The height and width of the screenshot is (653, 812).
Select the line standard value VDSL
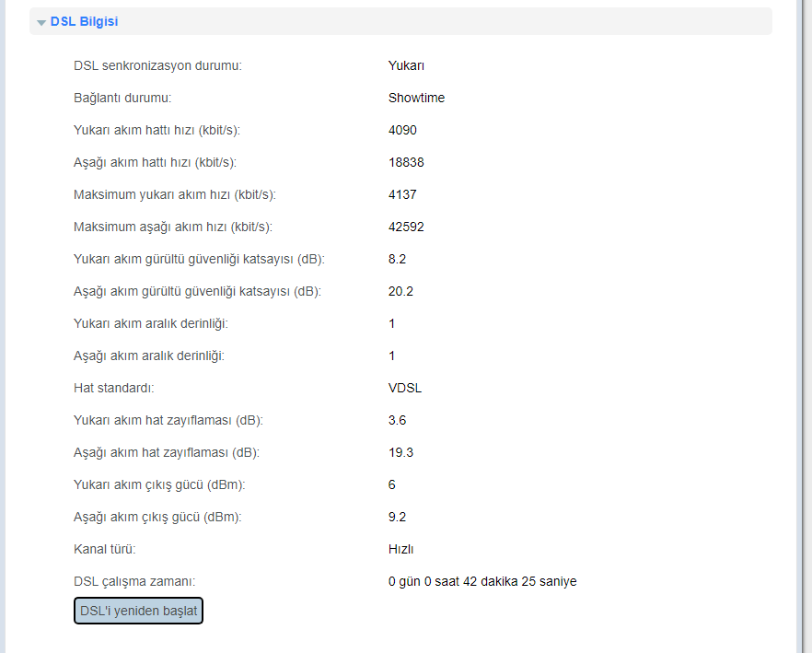(x=405, y=388)
